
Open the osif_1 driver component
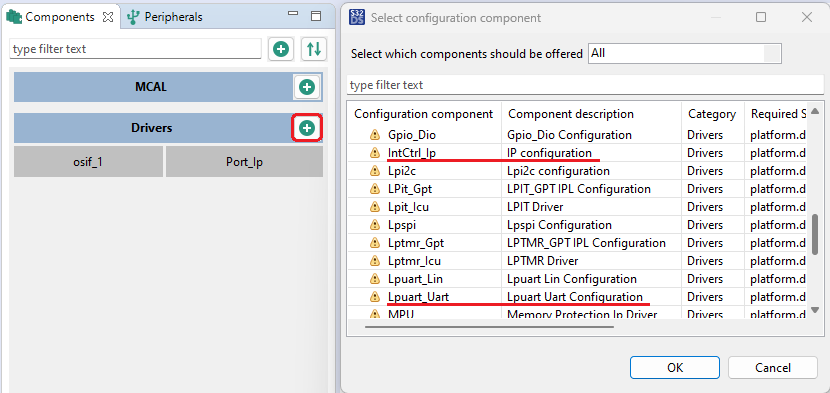[x=88, y=162]
